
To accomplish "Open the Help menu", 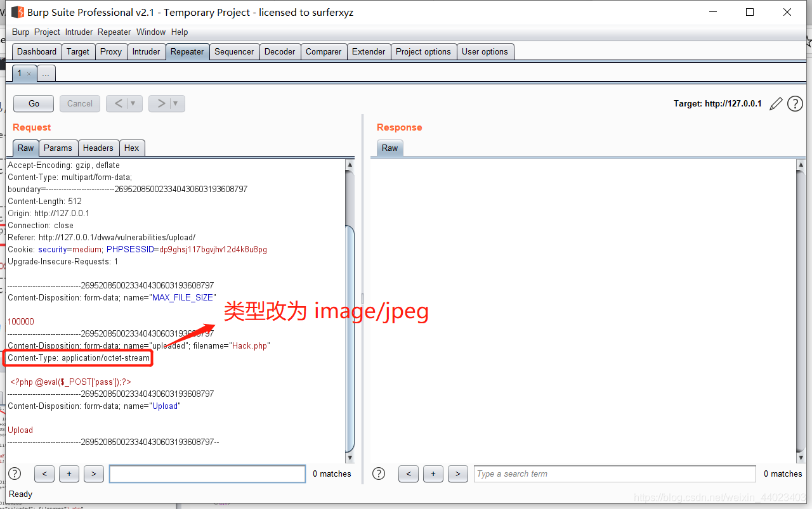I will [x=180, y=32].
